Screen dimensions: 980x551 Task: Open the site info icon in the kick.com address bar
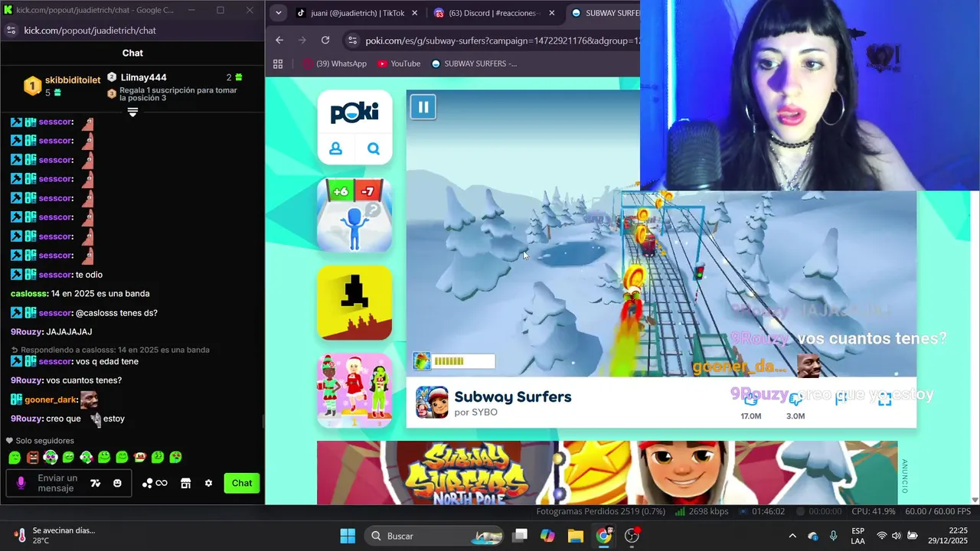tap(11, 30)
